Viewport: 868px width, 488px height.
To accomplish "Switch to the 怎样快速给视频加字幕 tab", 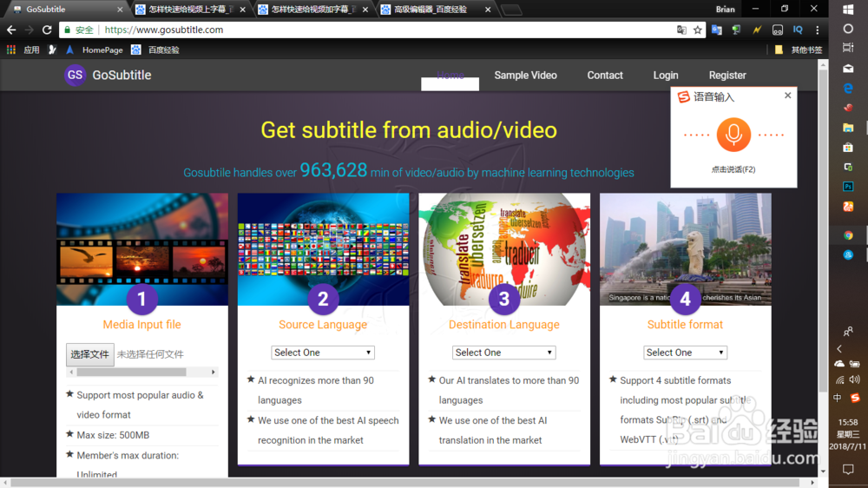I will coord(312,10).
